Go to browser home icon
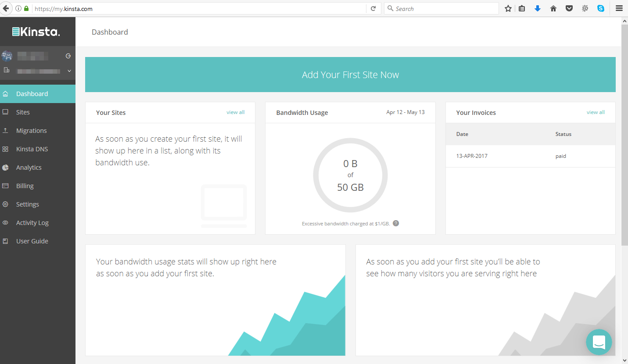 click(553, 8)
